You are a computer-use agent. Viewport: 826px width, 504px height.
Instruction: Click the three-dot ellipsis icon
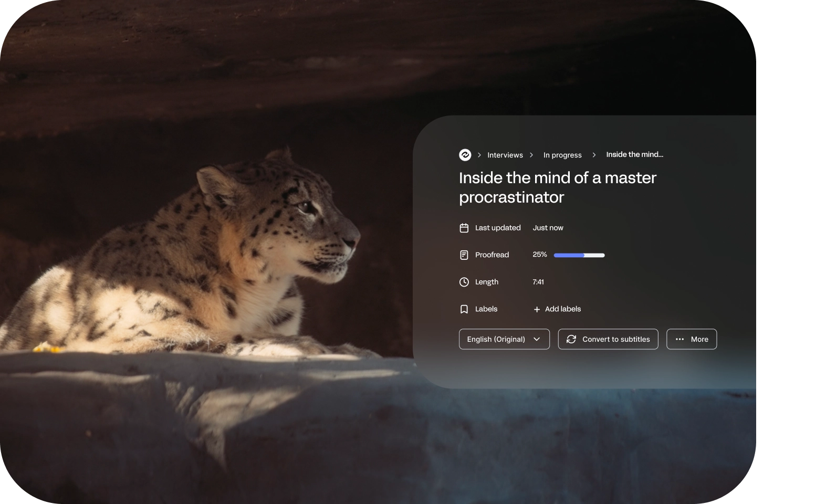click(679, 340)
